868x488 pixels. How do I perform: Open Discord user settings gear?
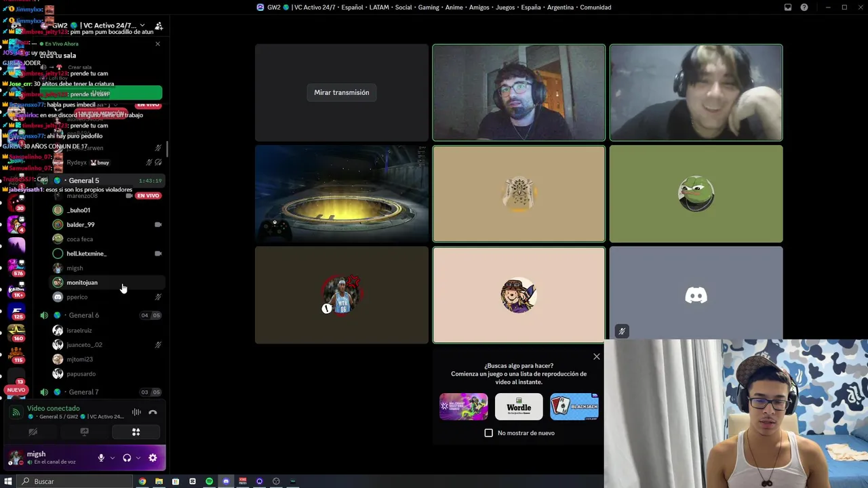pyautogui.click(x=153, y=458)
